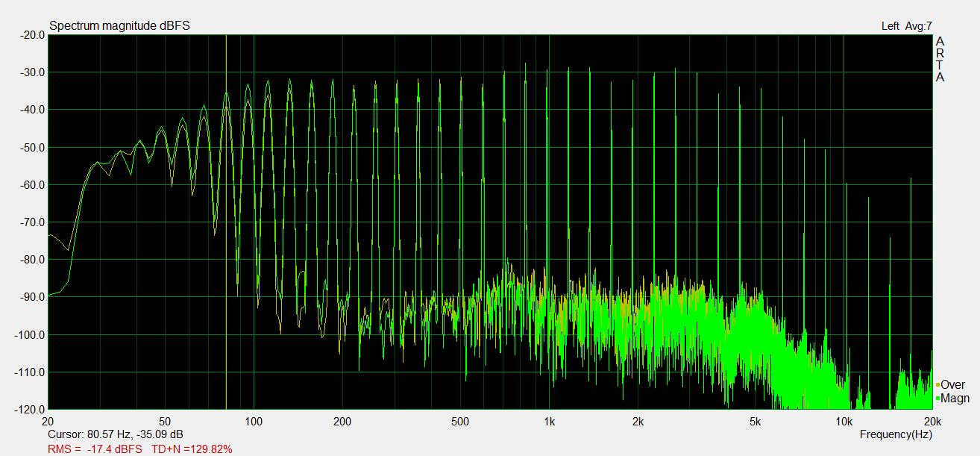This screenshot has height=456, width=980.
Task: Click the '-20.0' y-axis label
Action: click(31, 34)
